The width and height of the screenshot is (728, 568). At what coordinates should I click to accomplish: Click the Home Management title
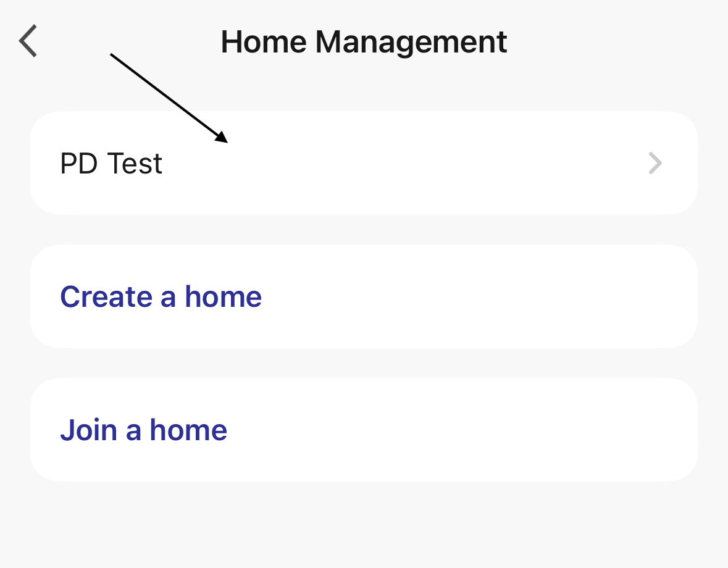[364, 42]
